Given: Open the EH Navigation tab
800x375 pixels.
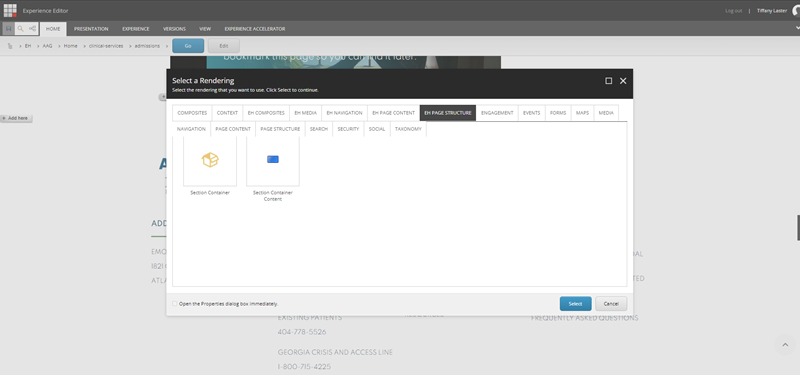Looking at the screenshot, I should (344, 113).
